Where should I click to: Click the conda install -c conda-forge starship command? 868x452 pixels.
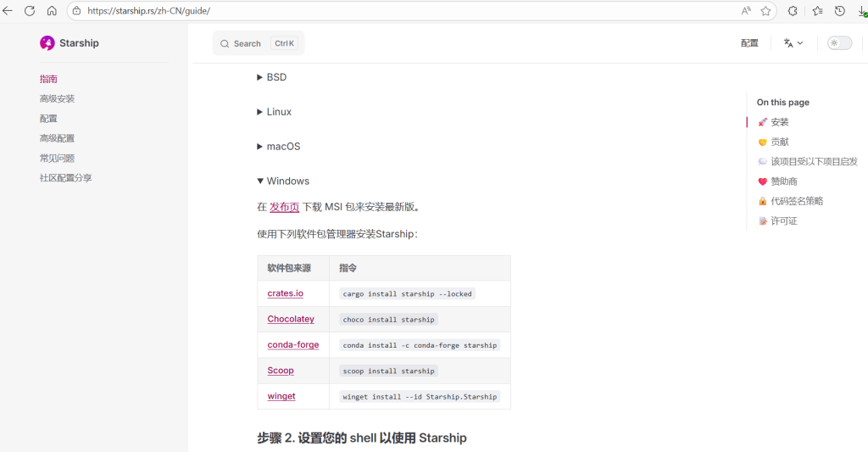[x=420, y=345]
